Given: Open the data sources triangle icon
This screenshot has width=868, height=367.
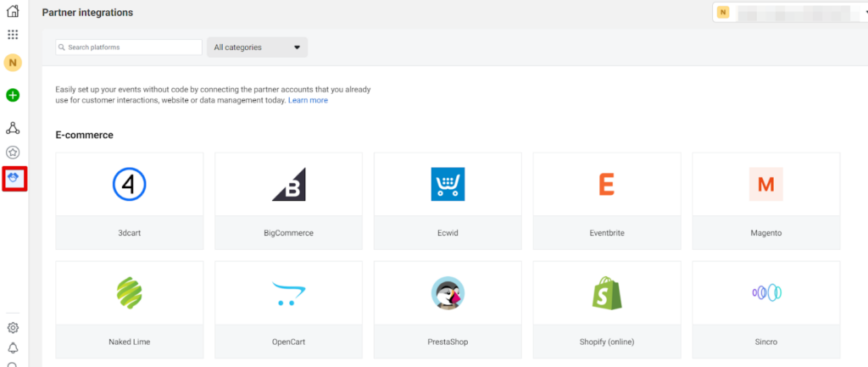Looking at the screenshot, I should point(13,128).
